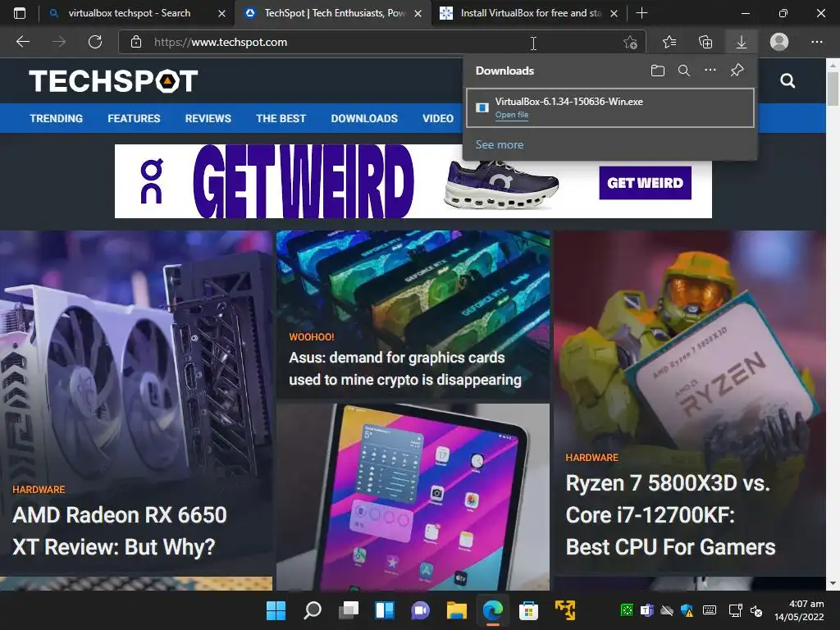The height and width of the screenshot is (630, 840).
Task: Add this page to favorites star
Action: [631, 42]
